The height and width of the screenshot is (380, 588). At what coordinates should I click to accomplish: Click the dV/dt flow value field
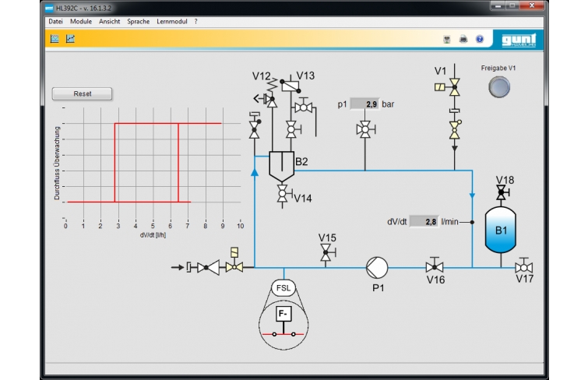[424, 221]
